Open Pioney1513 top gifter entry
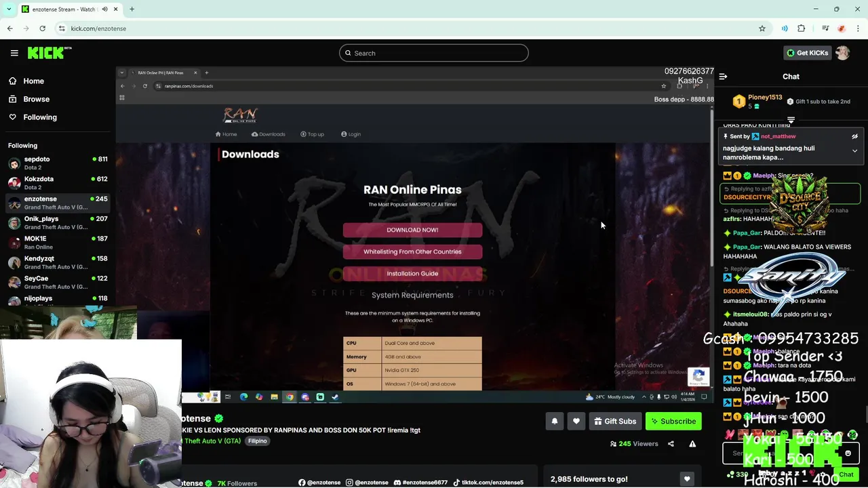 tap(758, 102)
